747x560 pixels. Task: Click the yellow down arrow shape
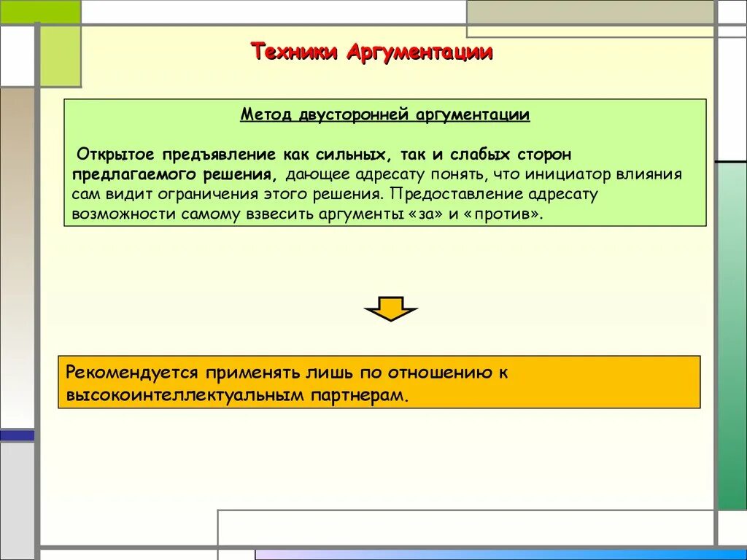pos(391,309)
